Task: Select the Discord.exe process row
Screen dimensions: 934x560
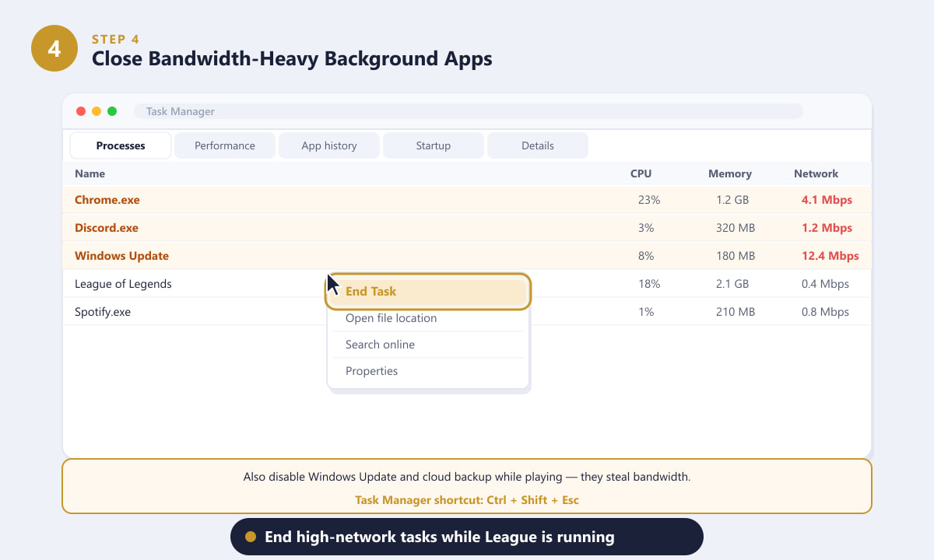Action: (467, 228)
